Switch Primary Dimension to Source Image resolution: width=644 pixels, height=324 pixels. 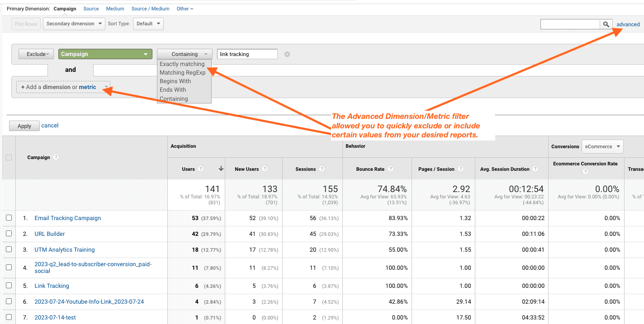click(91, 8)
